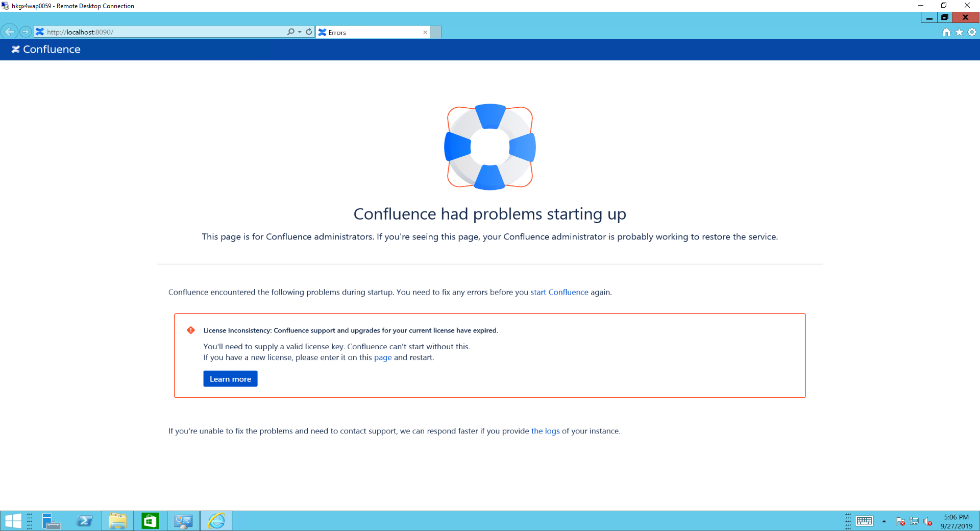This screenshot has height=531, width=980.
Task: Open the Windows Start button
Action: (x=13, y=521)
